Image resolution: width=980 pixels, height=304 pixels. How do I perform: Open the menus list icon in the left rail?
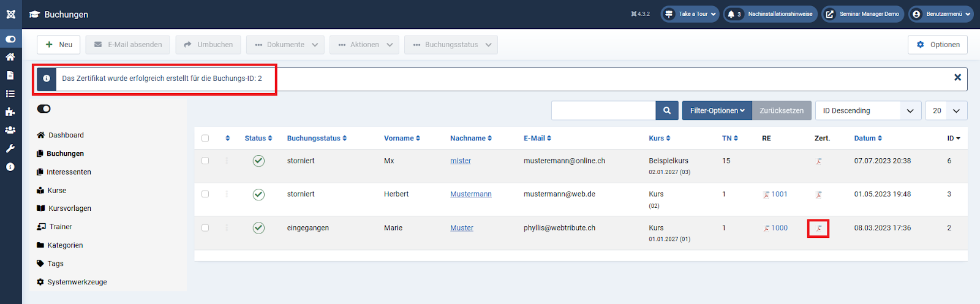coord(10,94)
